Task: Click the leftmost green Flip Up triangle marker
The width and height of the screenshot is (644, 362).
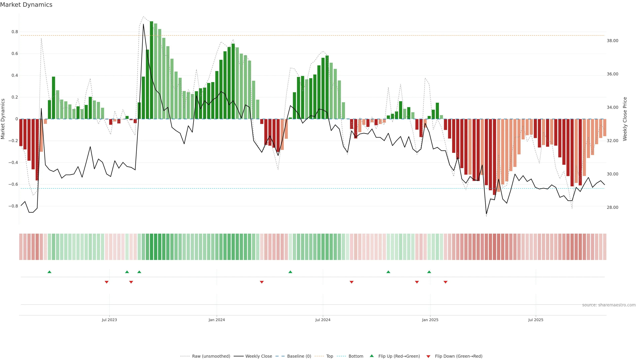Action: [x=49, y=272]
